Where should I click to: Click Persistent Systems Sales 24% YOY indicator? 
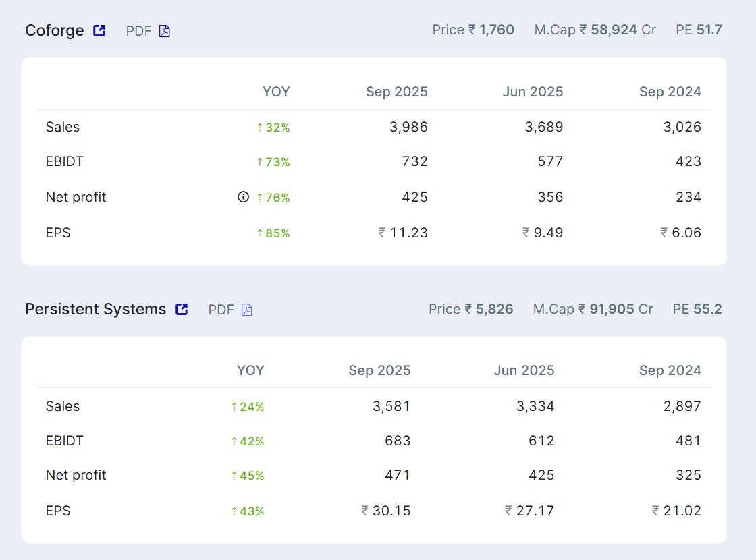tap(248, 407)
